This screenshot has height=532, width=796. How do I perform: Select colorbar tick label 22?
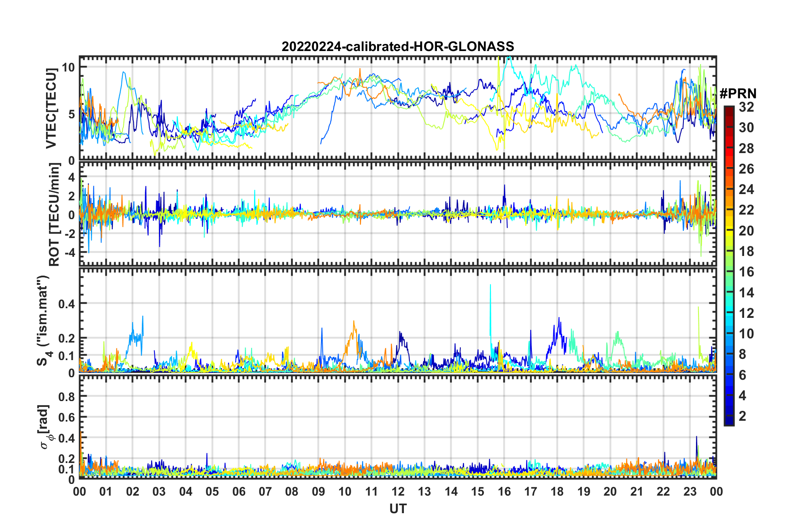click(746, 210)
